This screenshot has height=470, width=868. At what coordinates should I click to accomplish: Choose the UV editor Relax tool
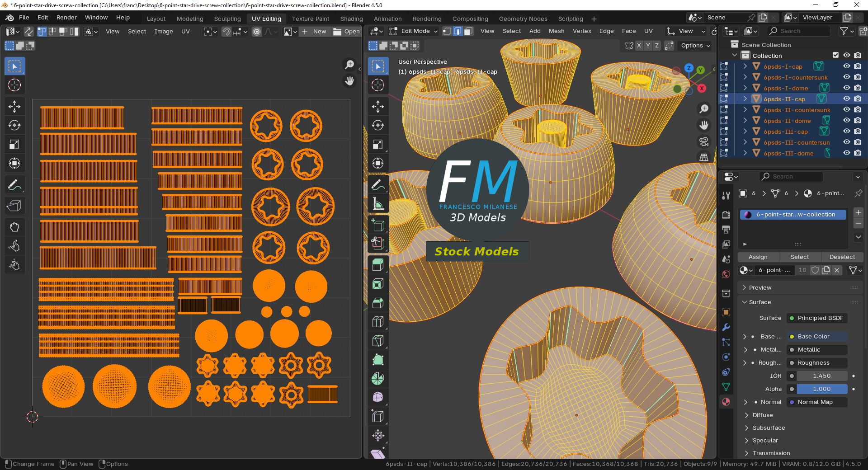coord(14,246)
